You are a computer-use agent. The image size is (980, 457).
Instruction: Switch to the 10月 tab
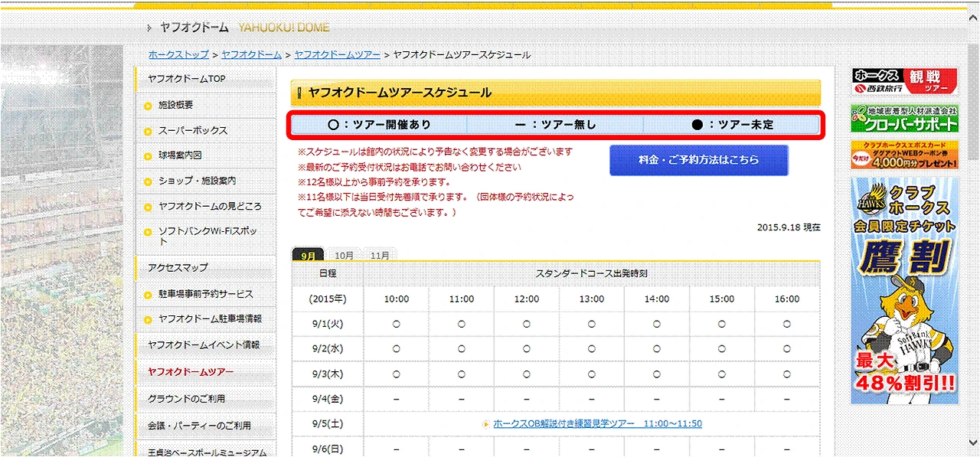point(344,255)
